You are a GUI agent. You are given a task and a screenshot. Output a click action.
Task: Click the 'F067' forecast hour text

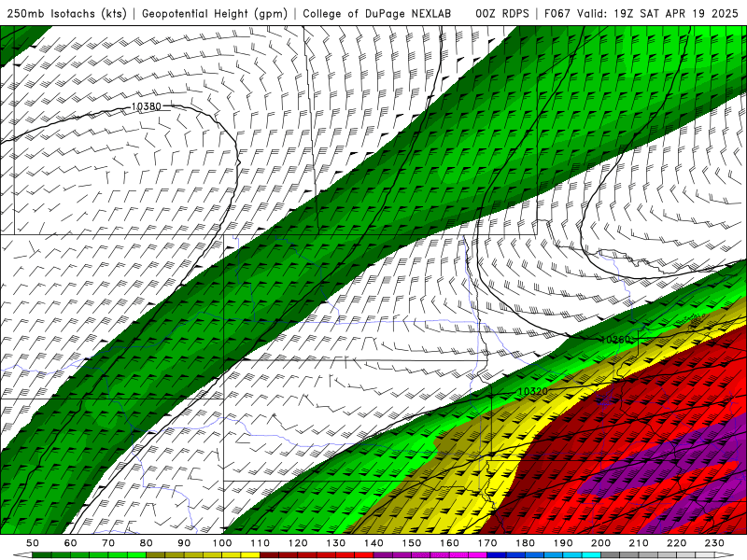pyautogui.click(x=557, y=13)
